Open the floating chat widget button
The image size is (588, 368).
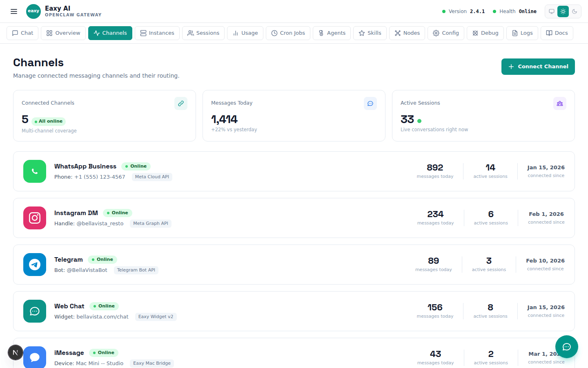(566, 347)
